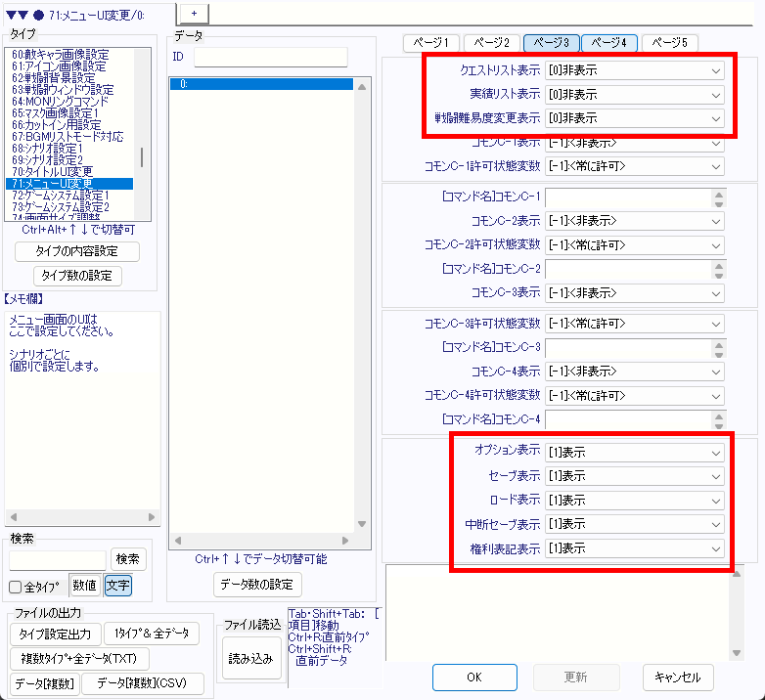Click the plus tab button at top
The image size is (765, 700).
coord(194,11)
